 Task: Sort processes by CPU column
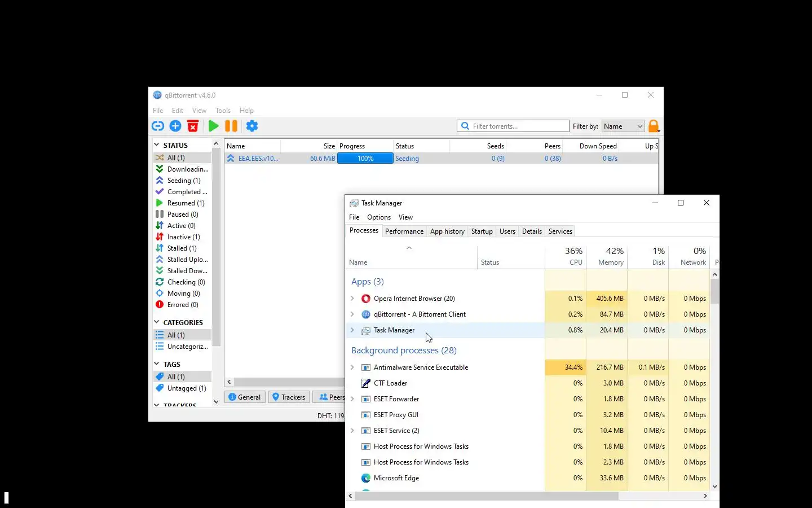click(x=566, y=256)
